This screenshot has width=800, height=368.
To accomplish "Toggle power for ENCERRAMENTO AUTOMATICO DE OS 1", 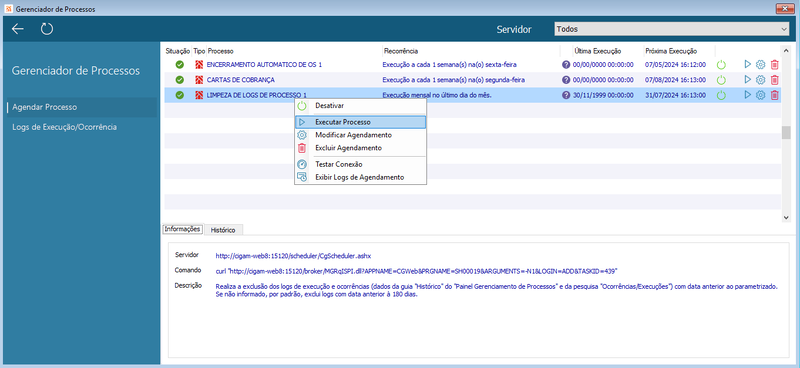I will point(721,65).
